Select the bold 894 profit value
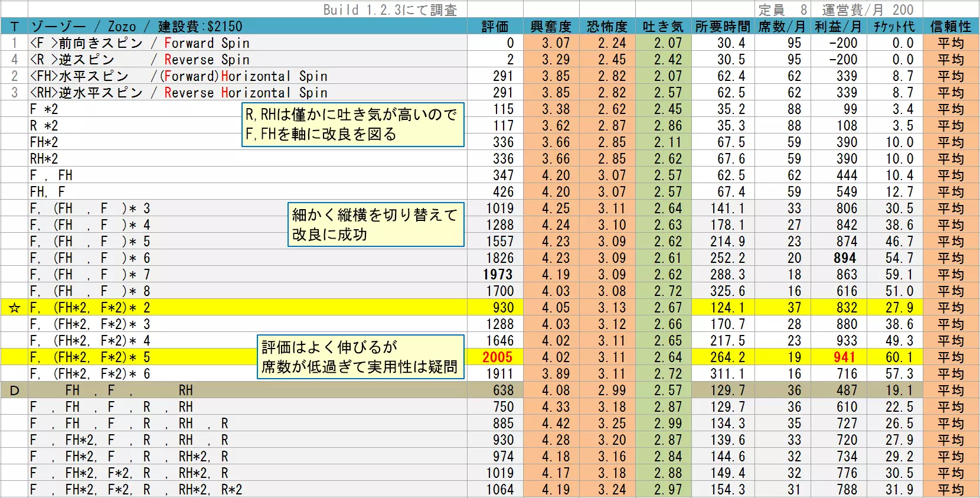This screenshot has width=980, height=498. click(844, 258)
